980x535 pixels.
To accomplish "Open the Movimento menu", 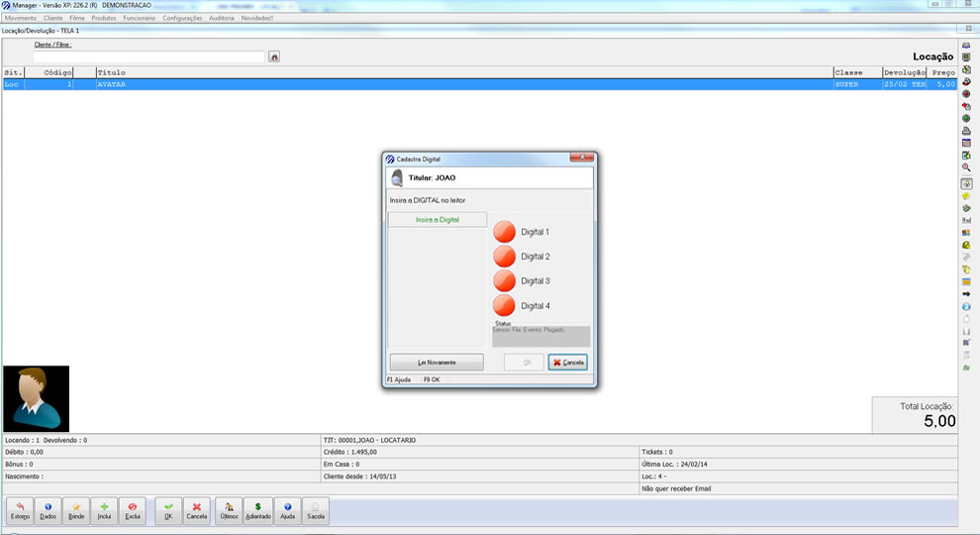I will [x=21, y=18].
